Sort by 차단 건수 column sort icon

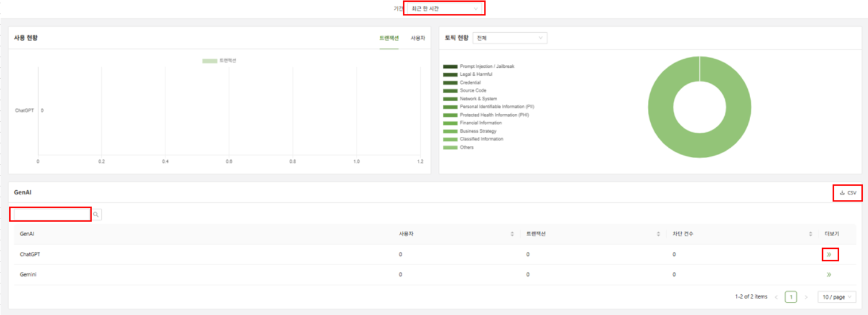click(809, 234)
